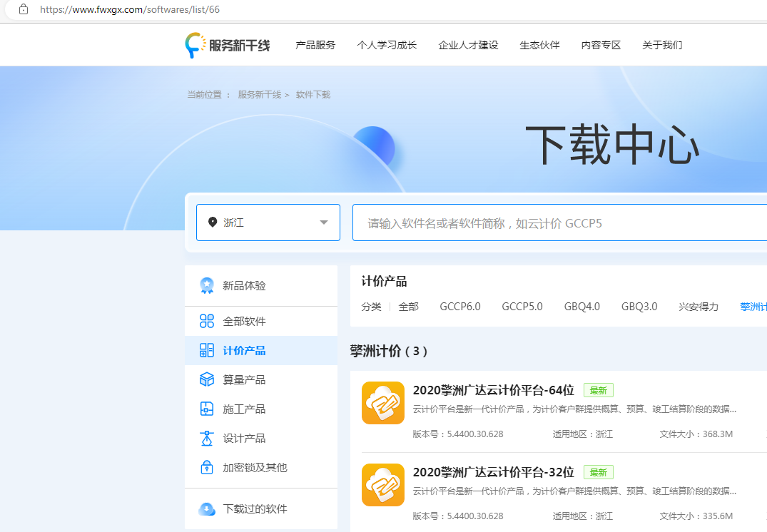767x532 pixels.
Task: Click the 64位 item's 版本号：5.4400.30.628 text
Action: point(458,434)
